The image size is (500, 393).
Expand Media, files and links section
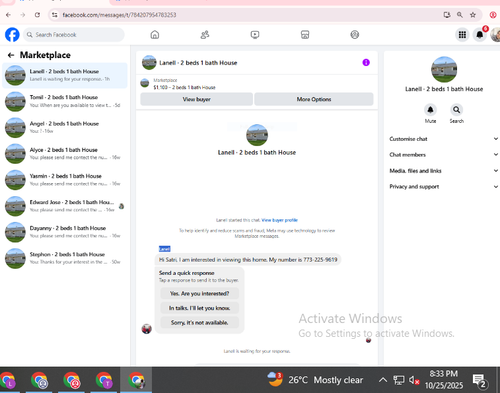point(444,171)
